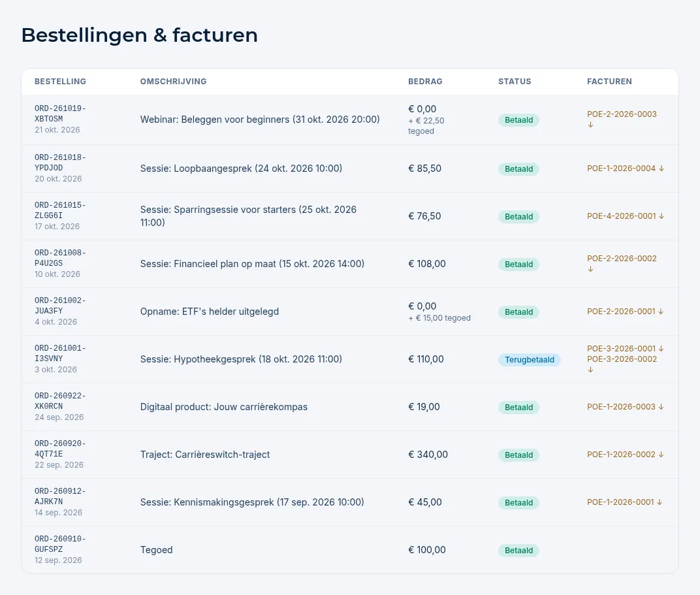Viewport: 700px width, 595px height.
Task: Click the Sessie Loopbaangesprek description
Action: pos(241,169)
